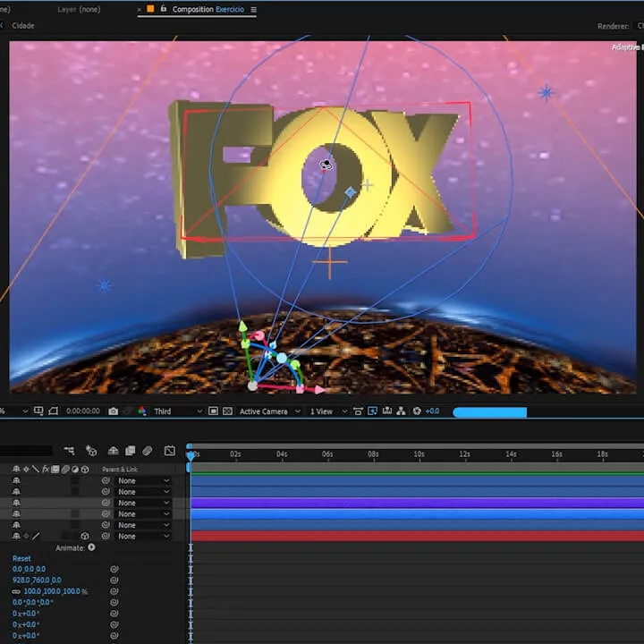Open the magnification ratio dropdown arrow
644x644 pixels.
[25, 411]
